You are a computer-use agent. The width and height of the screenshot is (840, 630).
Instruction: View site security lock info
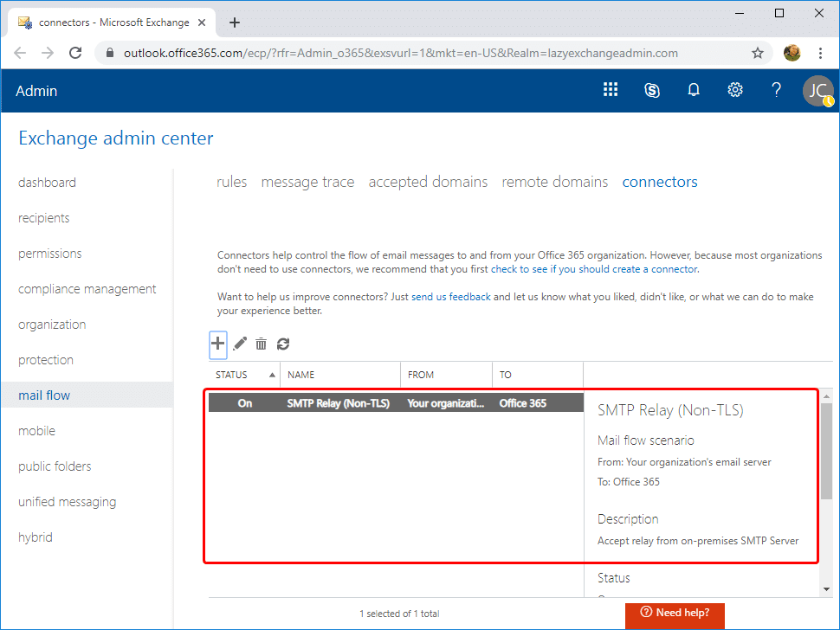tap(110, 53)
